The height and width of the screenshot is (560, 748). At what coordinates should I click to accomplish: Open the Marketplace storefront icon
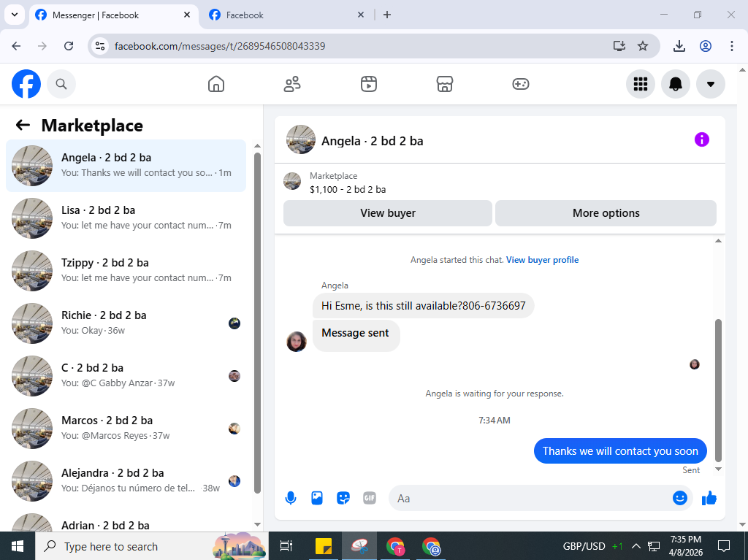coord(445,84)
